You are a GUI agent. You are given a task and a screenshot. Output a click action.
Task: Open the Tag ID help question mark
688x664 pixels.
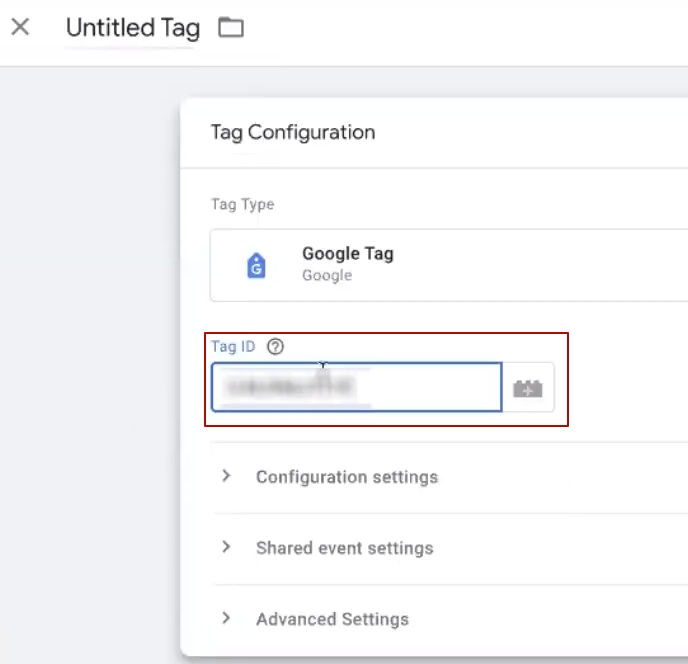pos(276,347)
